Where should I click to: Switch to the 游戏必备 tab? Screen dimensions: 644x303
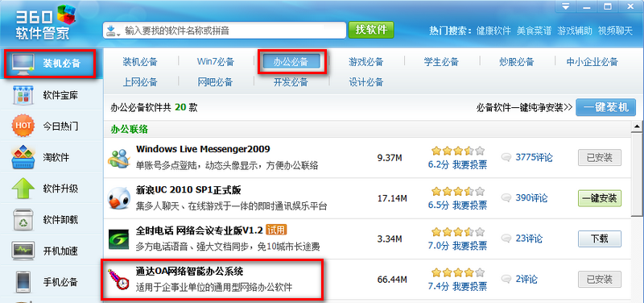(x=366, y=62)
